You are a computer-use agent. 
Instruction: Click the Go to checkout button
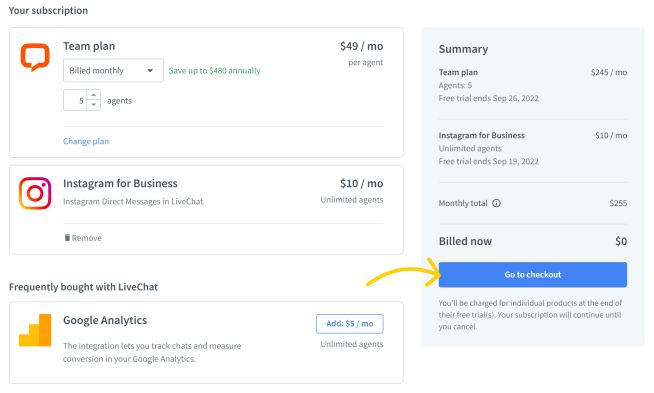[533, 275]
